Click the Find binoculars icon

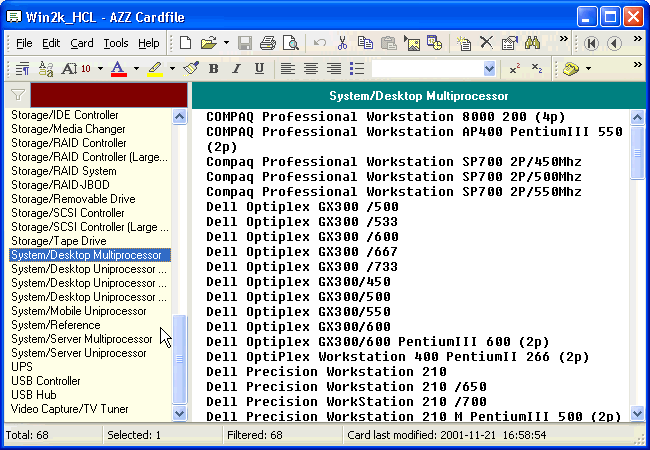(x=532, y=43)
